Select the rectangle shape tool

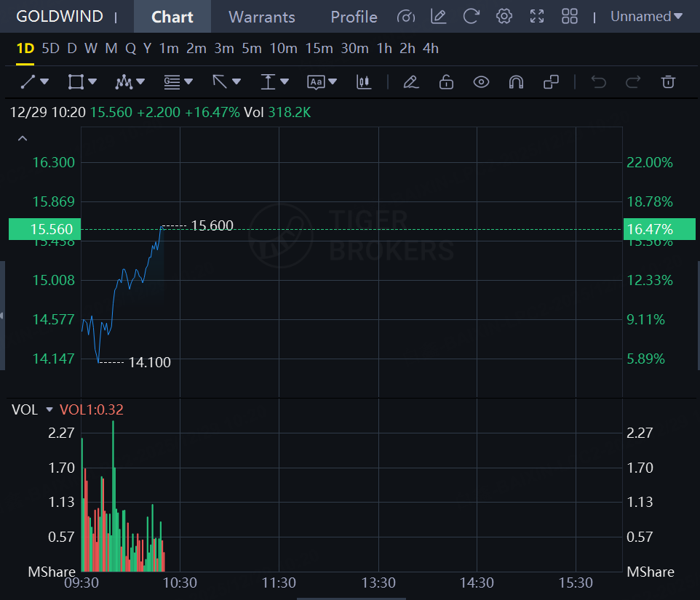point(76,82)
